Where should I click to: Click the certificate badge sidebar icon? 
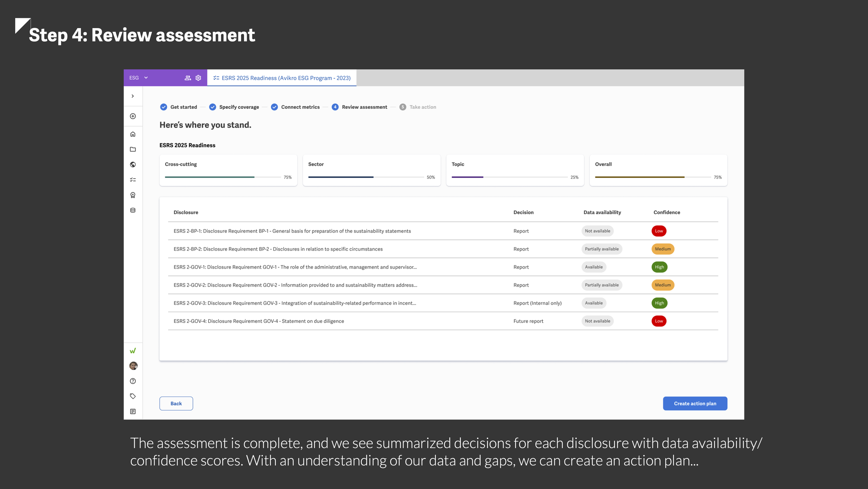133,195
